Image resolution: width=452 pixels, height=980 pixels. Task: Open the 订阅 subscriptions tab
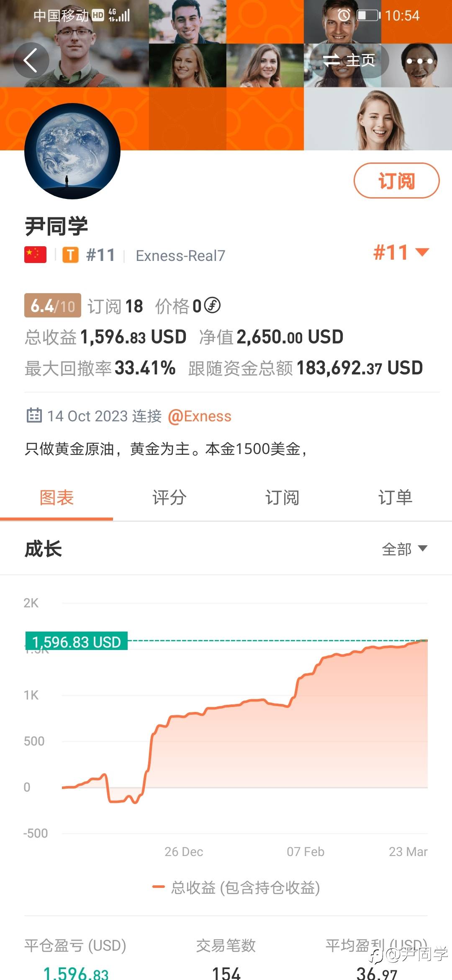click(x=282, y=498)
